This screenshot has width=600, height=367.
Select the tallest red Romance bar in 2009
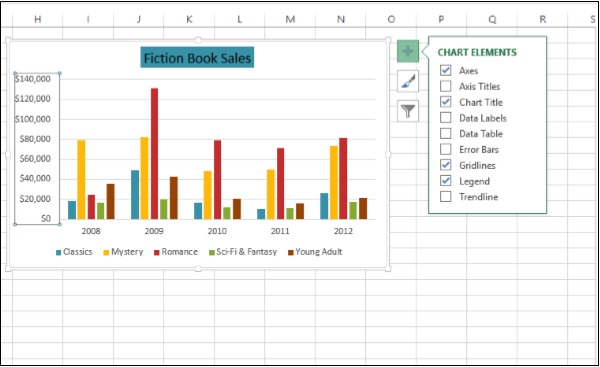tap(154, 153)
